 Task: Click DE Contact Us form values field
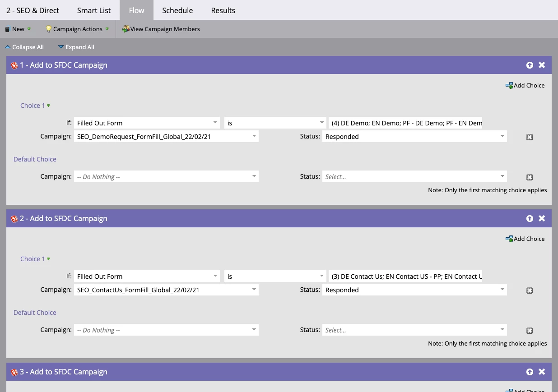click(405, 276)
